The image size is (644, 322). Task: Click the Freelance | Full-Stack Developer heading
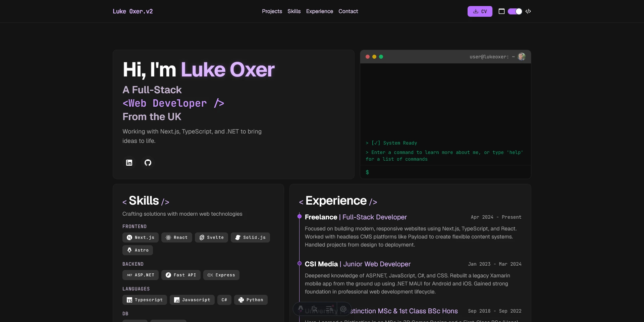pos(356,217)
